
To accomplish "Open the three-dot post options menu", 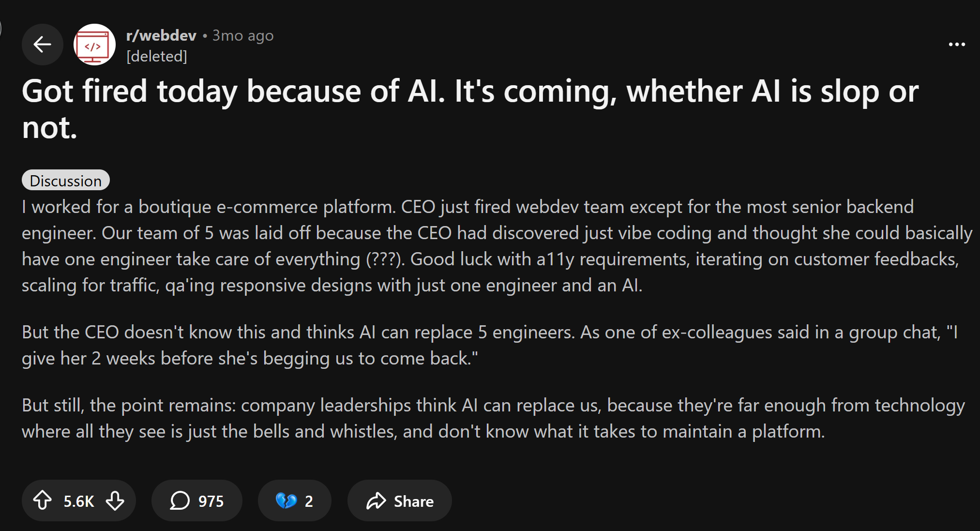I will (x=957, y=45).
